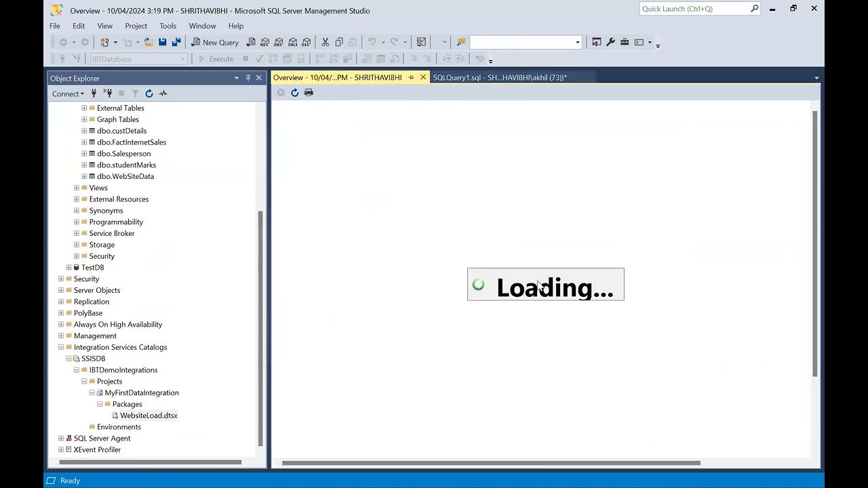Image resolution: width=868 pixels, height=488 pixels.
Task: Select the XEvent Profiler node
Action: tap(97, 450)
